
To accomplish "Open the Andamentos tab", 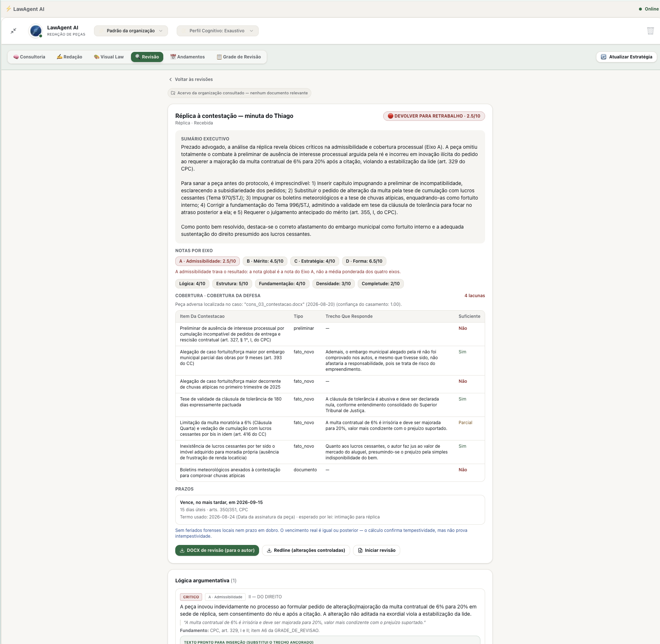I will click(x=188, y=57).
